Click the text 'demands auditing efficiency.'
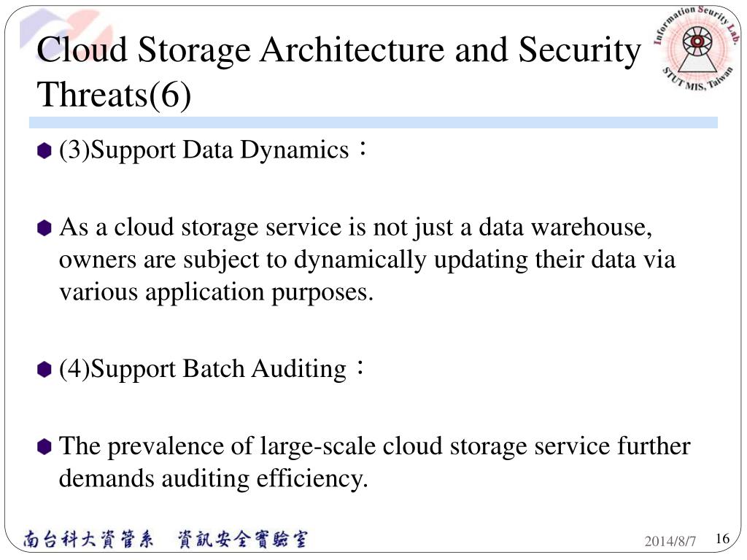Viewport: 747px width, 560px height. click(x=214, y=478)
